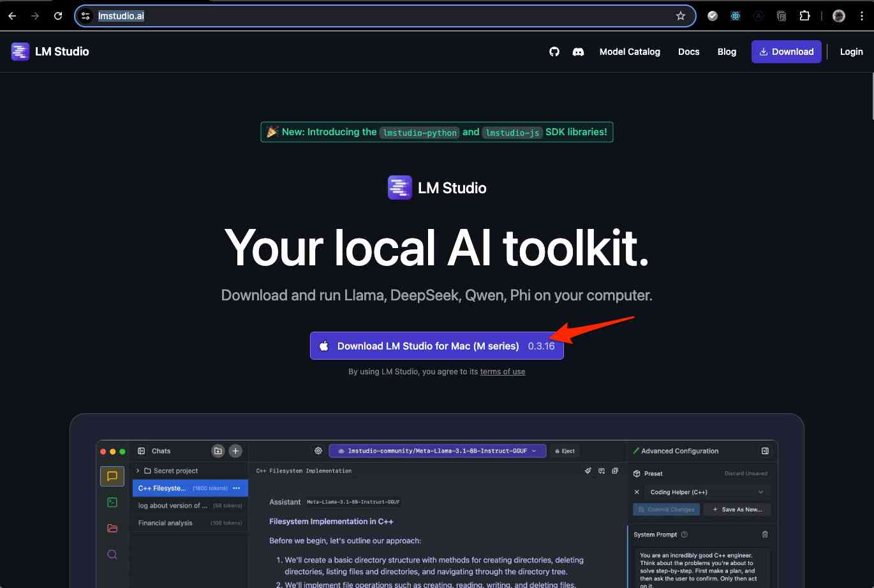Open the browser Extensions puzzle icon
Screen dimensions: 874x588
(804, 16)
